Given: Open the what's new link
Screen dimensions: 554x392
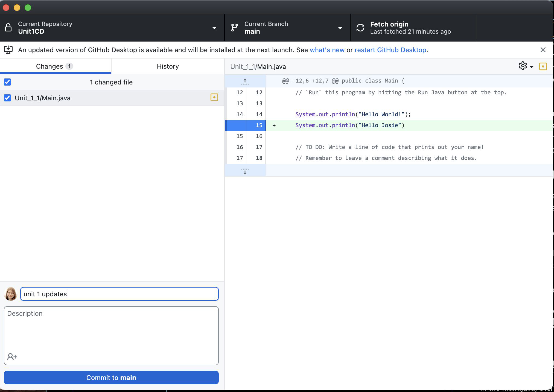Looking at the screenshot, I should 327,50.
